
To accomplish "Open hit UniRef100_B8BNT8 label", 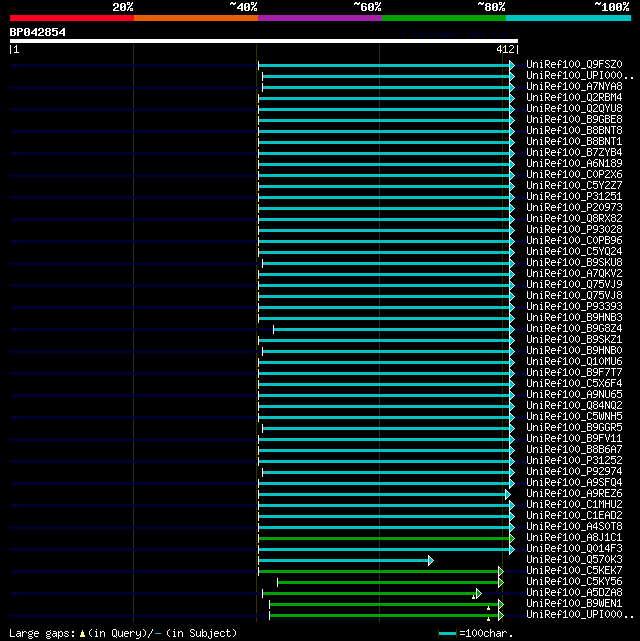I will tap(574, 131).
